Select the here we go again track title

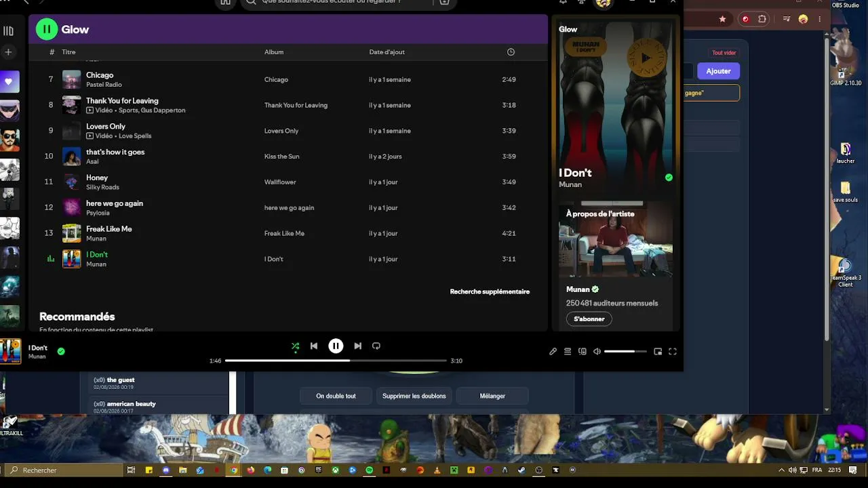pyautogui.click(x=115, y=203)
